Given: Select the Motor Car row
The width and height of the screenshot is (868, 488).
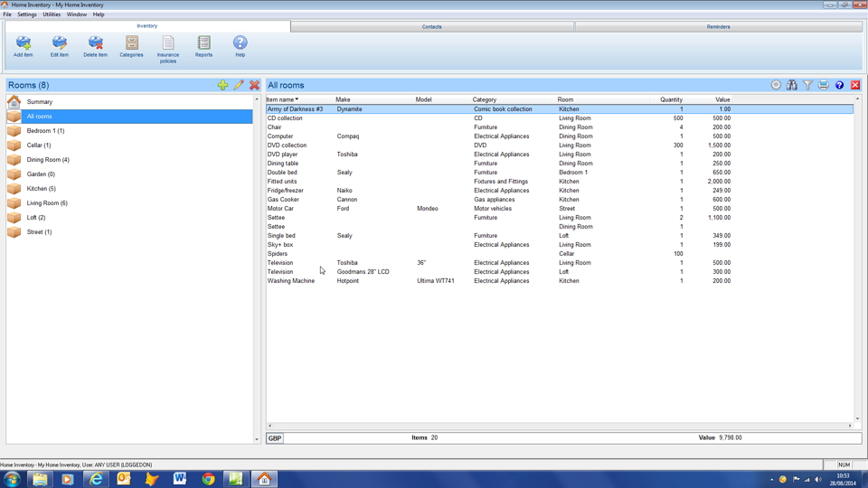Looking at the screenshot, I should [560, 209].
